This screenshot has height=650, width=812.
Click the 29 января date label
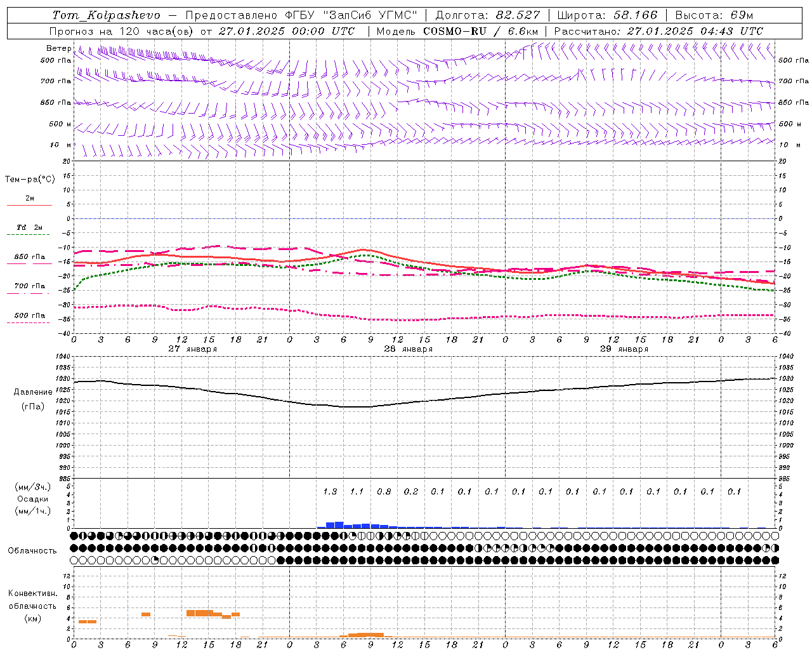click(x=624, y=349)
